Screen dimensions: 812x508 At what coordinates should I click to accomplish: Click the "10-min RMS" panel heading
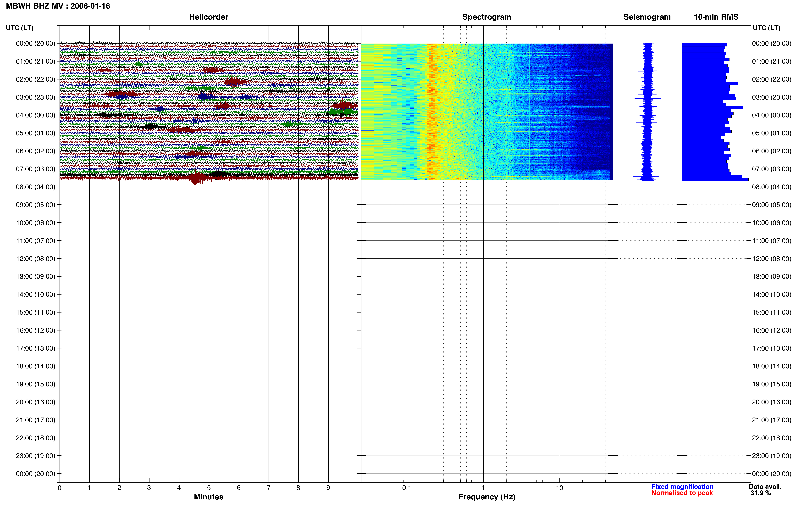click(716, 17)
